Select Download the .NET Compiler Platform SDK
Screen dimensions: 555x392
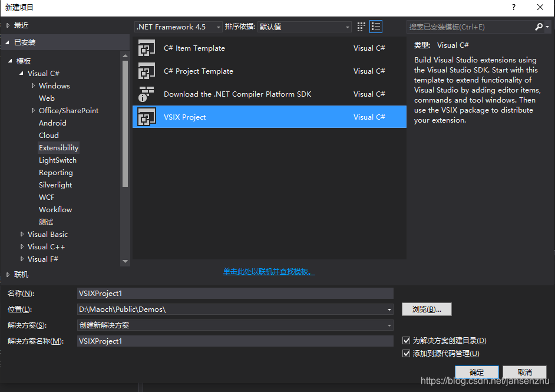[x=269, y=94]
